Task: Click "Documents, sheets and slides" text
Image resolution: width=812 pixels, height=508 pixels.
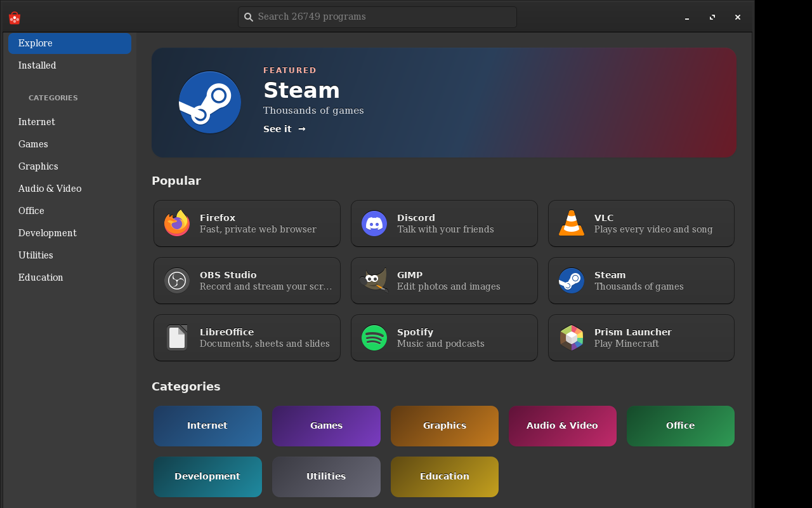Action: tap(265, 344)
